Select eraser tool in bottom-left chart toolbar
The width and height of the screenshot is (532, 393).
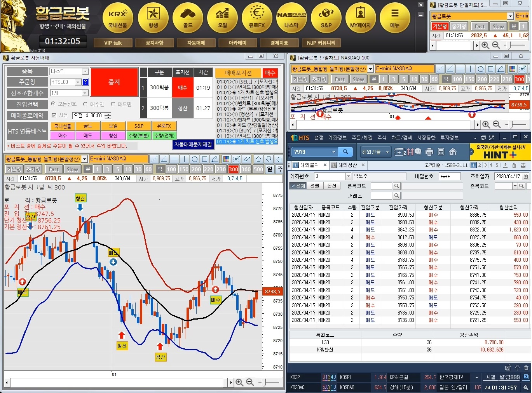(246, 159)
